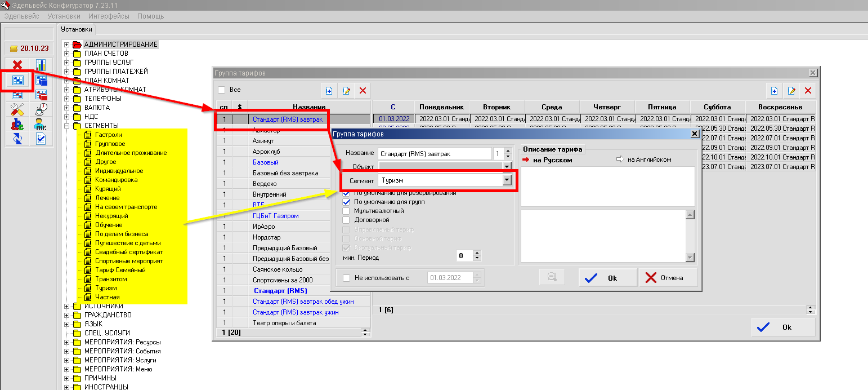Screen dimensions: 868x390
Task: Open the 'Интерфейсы' menu
Action: click(x=109, y=16)
